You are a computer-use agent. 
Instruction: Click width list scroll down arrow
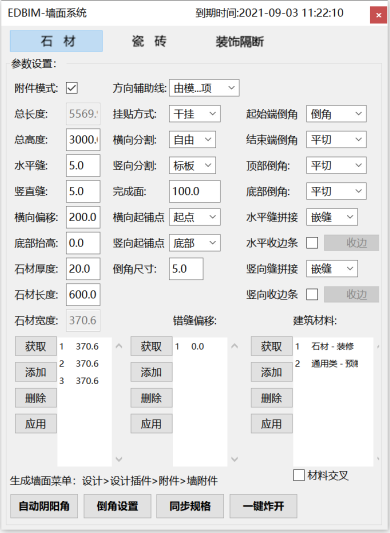pos(119,459)
